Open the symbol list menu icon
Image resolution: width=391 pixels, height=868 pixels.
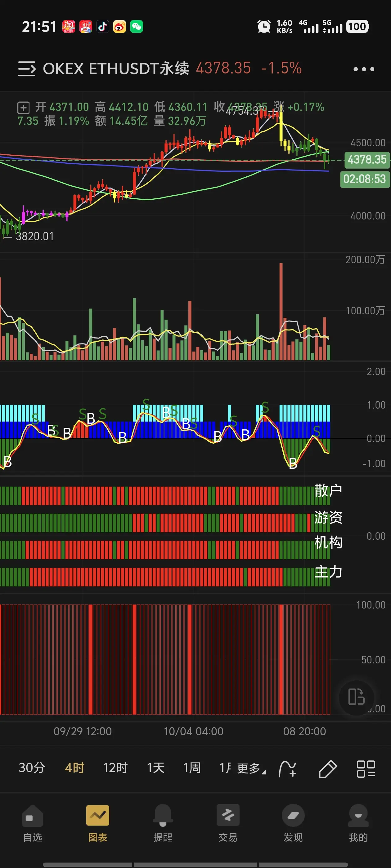tap(27, 69)
